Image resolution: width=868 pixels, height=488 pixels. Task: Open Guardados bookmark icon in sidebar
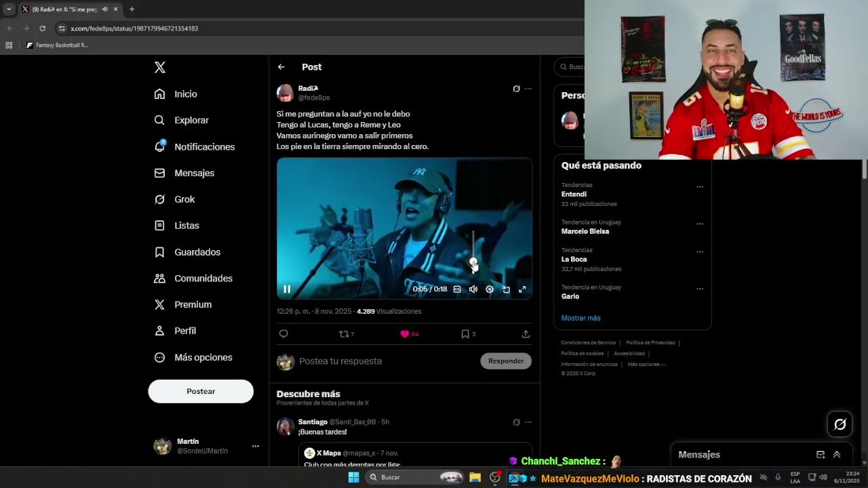[x=159, y=252]
